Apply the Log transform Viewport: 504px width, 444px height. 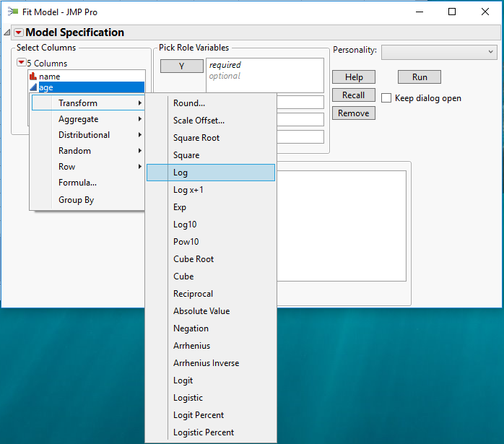pyautogui.click(x=211, y=173)
